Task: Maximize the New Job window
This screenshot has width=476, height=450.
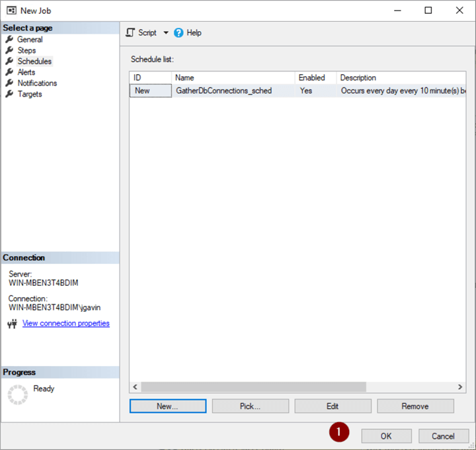Action: [428, 11]
